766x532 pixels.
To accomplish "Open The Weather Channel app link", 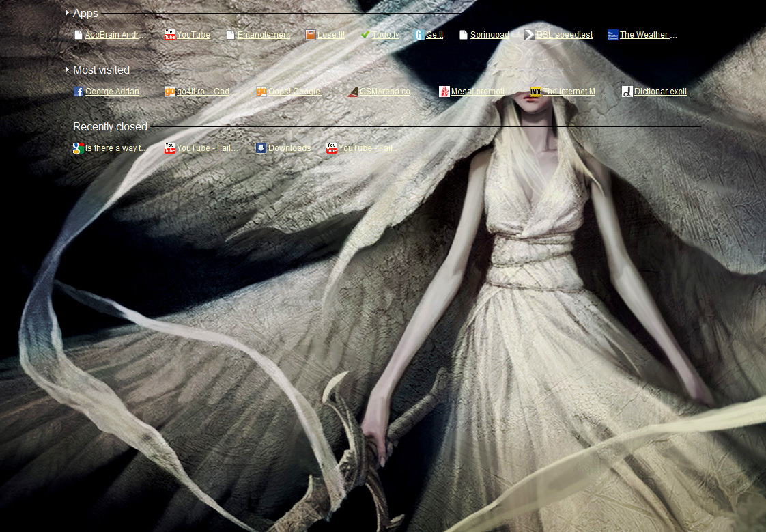I will pos(649,35).
